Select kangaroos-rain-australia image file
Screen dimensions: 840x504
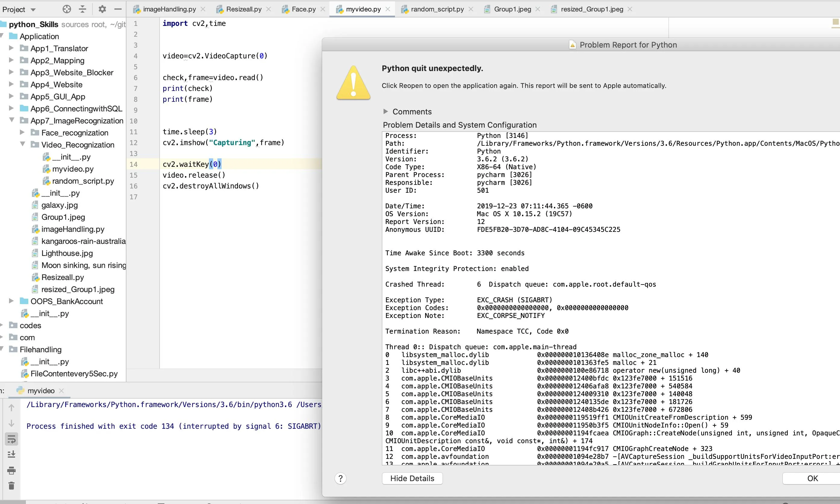click(83, 241)
